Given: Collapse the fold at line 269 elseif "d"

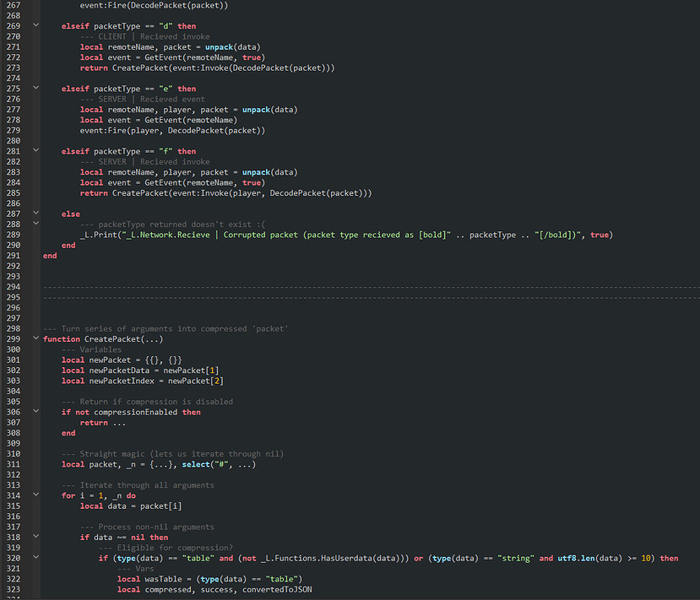Looking at the screenshot, I should pyautogui.click(x=36, y=25).
